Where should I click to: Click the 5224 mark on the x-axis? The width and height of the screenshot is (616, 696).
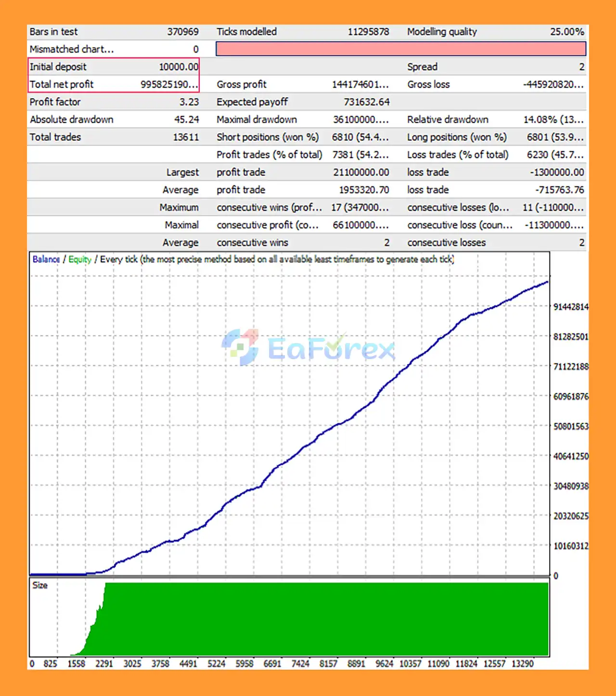[216, 664]
